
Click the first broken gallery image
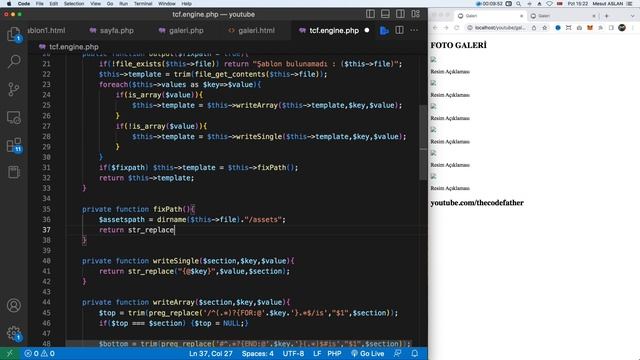pos(433,60)
